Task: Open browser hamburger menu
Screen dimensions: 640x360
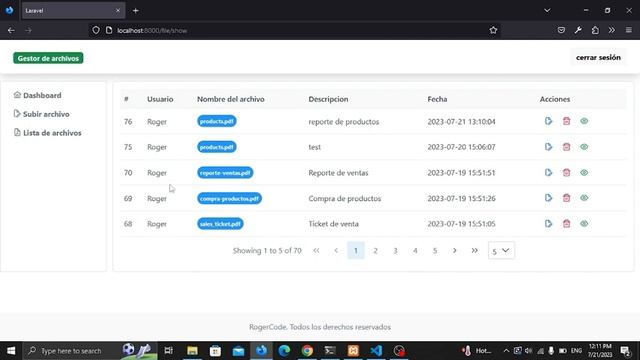Action: pos(629,30)
